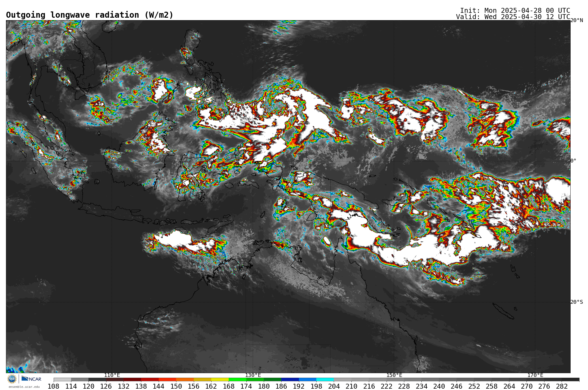Pick the gold 156–162 colorbar swatch

[x=203, y=379]
